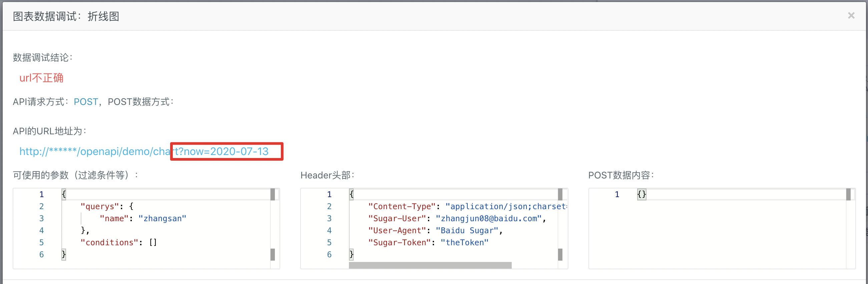This screenshot has height=284, width=868.
Task: Click line number 4 in Header editor
Action: point(329,231)
